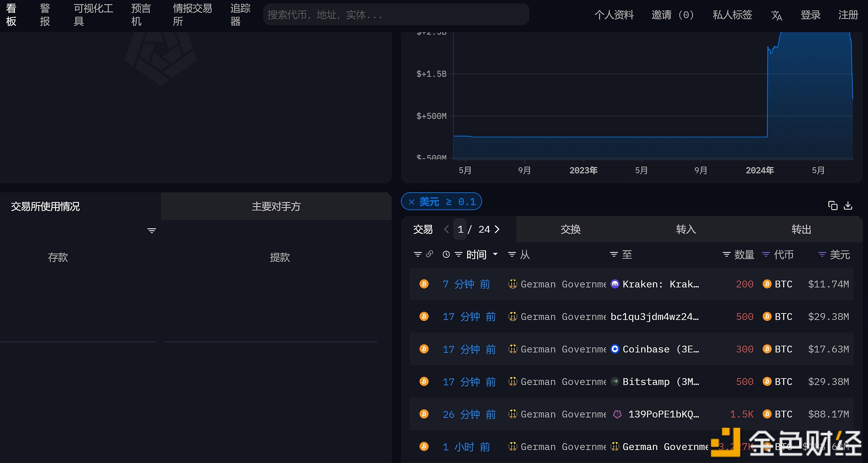
Task: Click the Bitcoin chain icon in 7 分钟 row
Action: click(x=424, y=284)
